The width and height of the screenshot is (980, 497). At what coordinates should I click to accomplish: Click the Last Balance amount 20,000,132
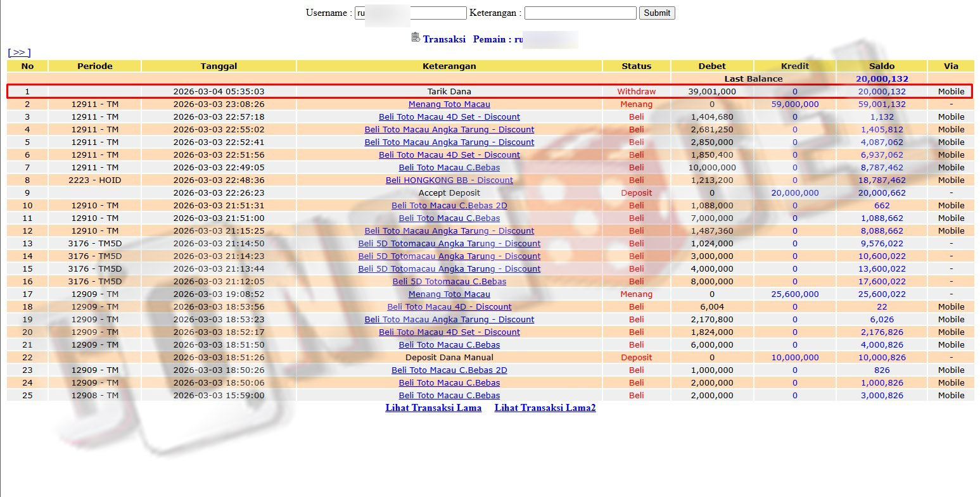[x=882, y=79]
